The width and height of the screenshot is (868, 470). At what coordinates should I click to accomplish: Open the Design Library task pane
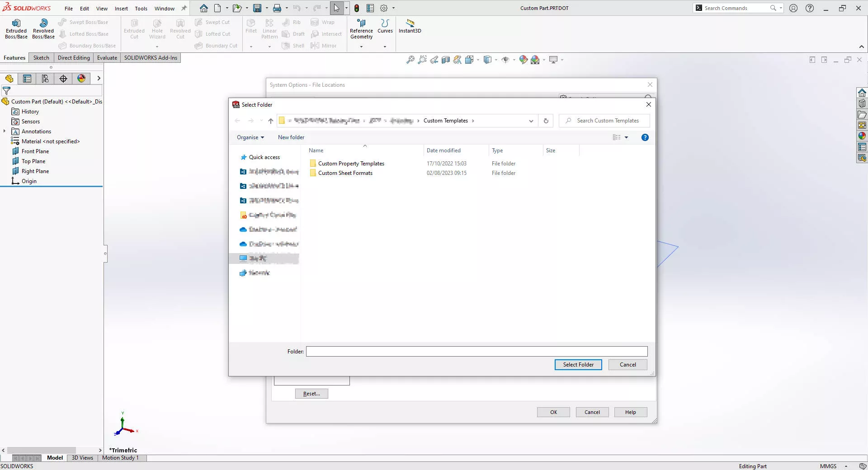pos(862,103)
